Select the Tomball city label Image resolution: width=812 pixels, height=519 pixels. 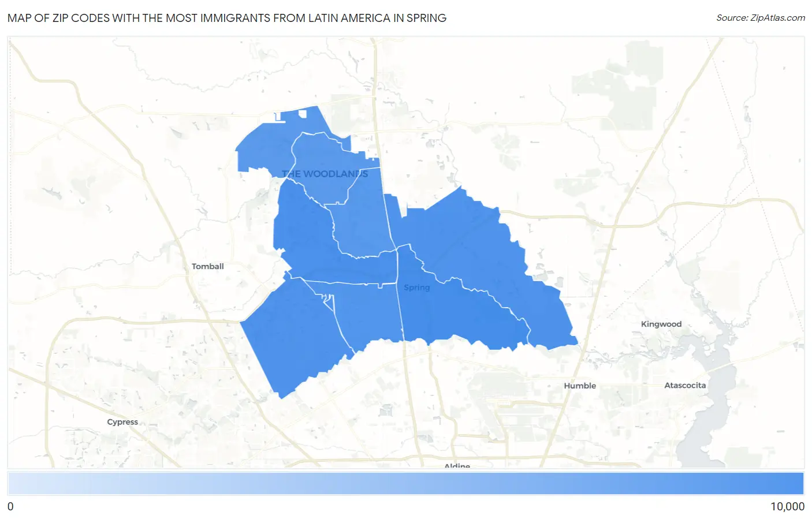(x=207, y=266)
